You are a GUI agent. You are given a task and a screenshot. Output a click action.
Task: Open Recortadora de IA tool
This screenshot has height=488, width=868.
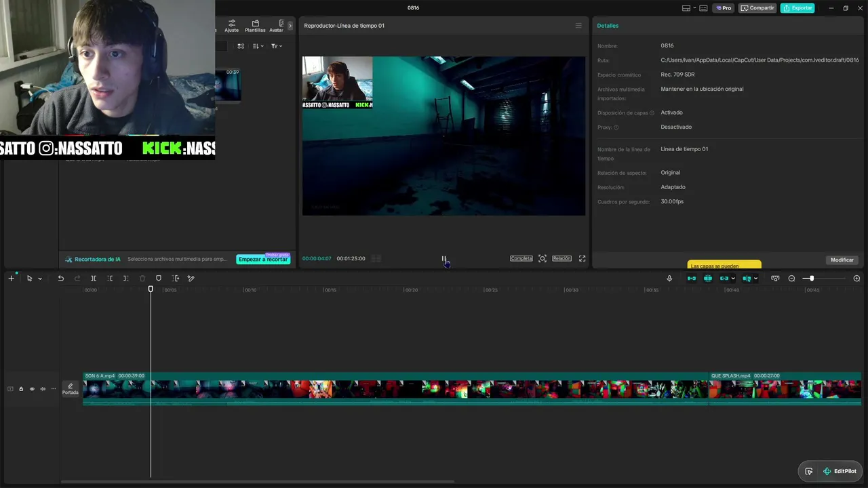pos(93,259)
